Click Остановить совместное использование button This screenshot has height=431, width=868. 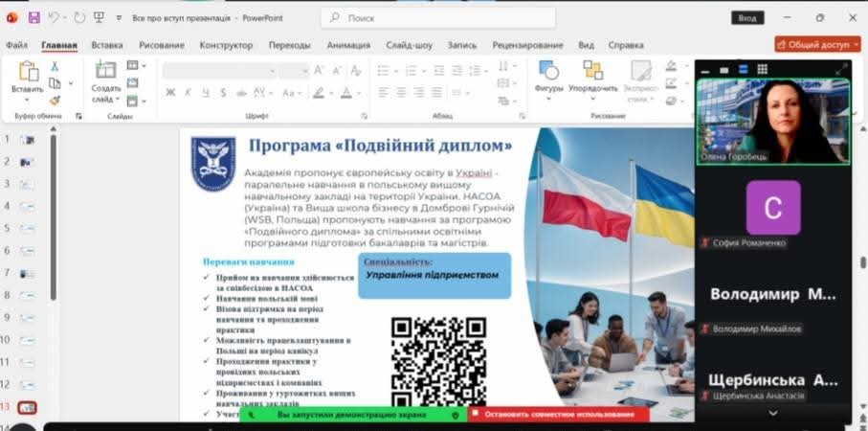558,415
